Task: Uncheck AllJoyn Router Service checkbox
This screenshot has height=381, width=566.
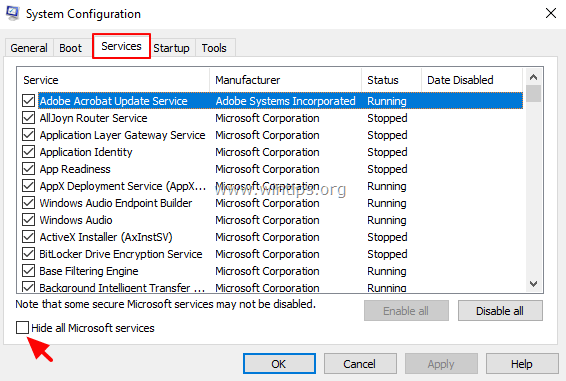Action: (x=29, y=118)
